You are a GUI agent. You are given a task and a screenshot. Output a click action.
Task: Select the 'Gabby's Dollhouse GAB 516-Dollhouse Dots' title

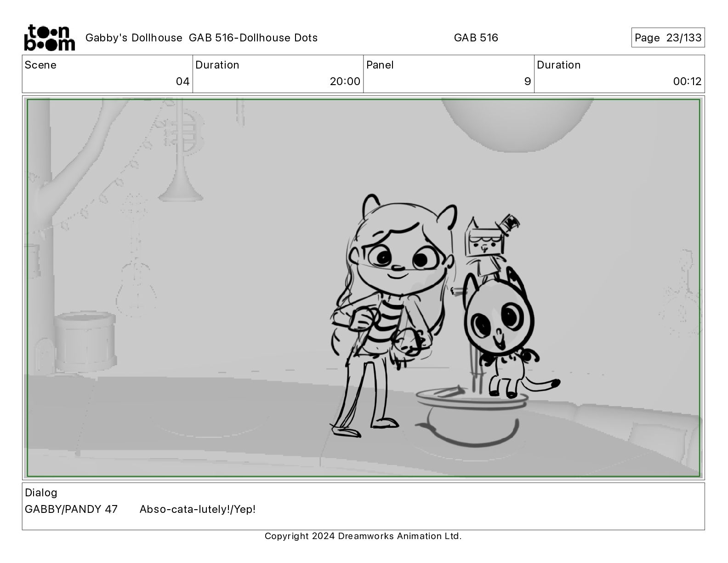pyautogui.click(x=201, y=38)
